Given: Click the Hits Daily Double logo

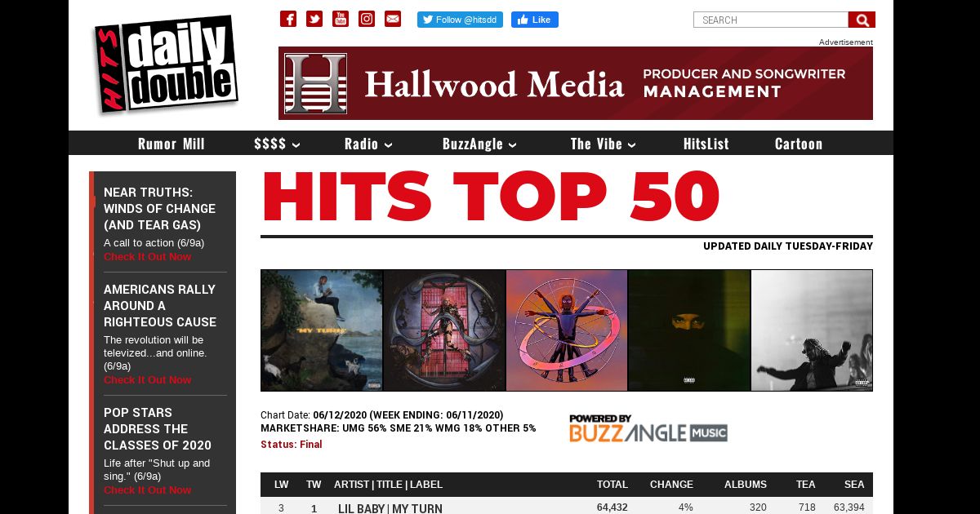Looking at the screenshot, I should coord(166,64).
